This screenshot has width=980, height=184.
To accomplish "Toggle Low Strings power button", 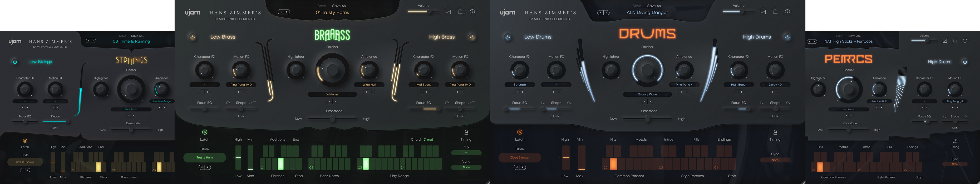I will [15, 62].
